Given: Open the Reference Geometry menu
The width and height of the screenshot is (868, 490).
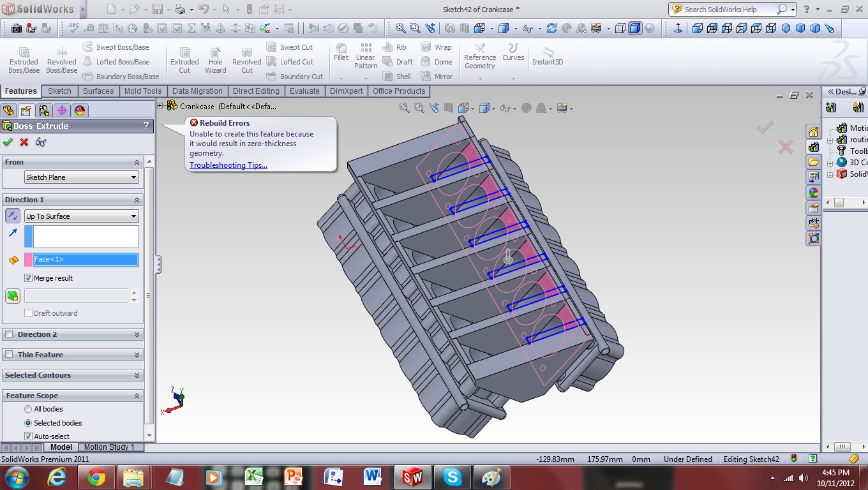Looking at the screenshot, I should click(x=480, y=57).
